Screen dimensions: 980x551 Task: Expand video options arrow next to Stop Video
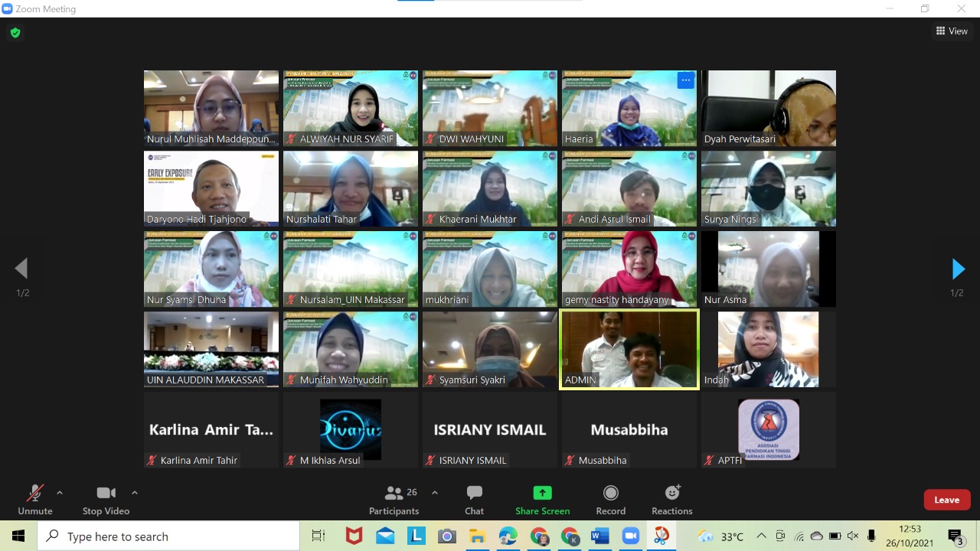tap(135, 493)
